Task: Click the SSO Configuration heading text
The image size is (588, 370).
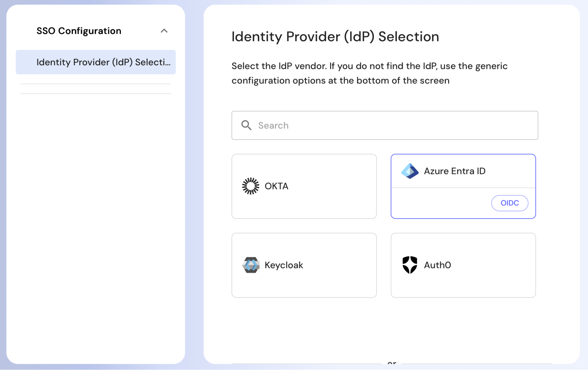Action: coord(79,31)
